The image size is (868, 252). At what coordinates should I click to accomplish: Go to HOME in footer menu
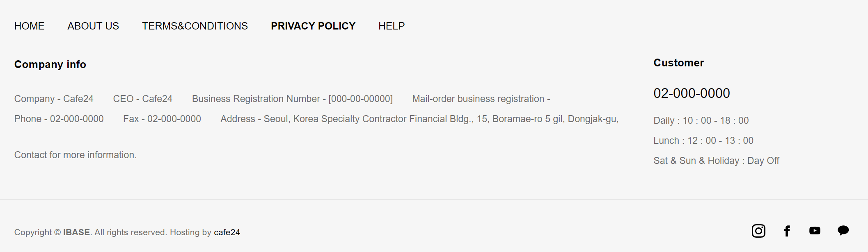click(x=29, y=26)
